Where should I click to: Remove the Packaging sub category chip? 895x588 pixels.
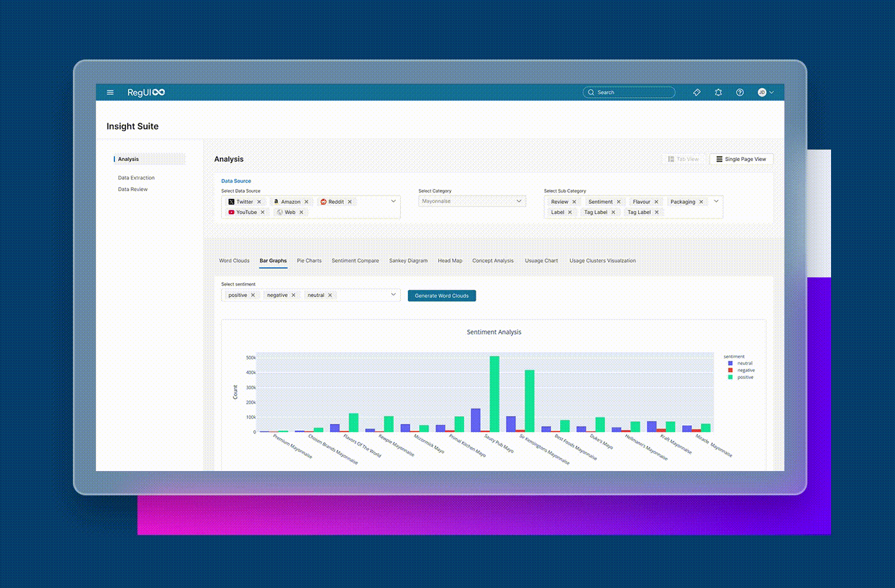click(701, 202)
